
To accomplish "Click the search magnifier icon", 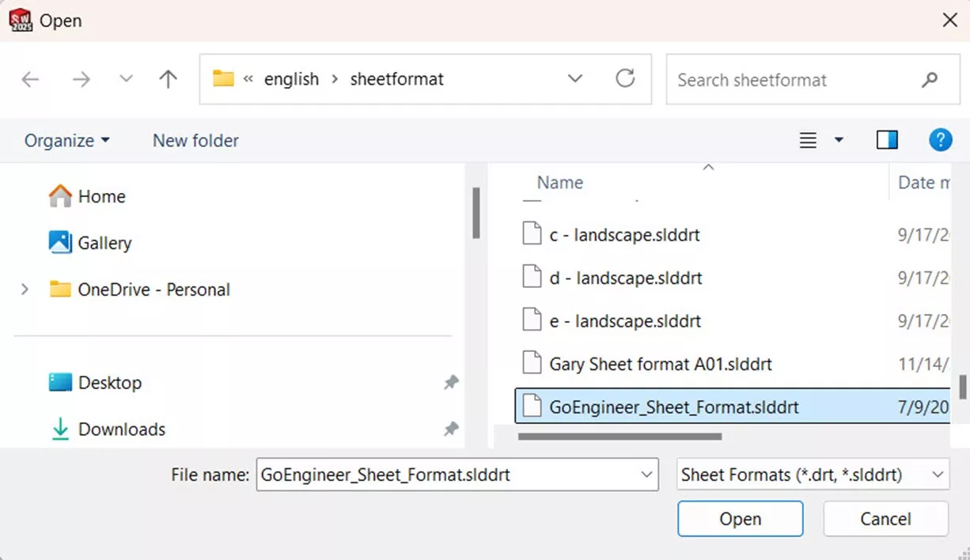I will pyautogui.click(x=929, y=79).
